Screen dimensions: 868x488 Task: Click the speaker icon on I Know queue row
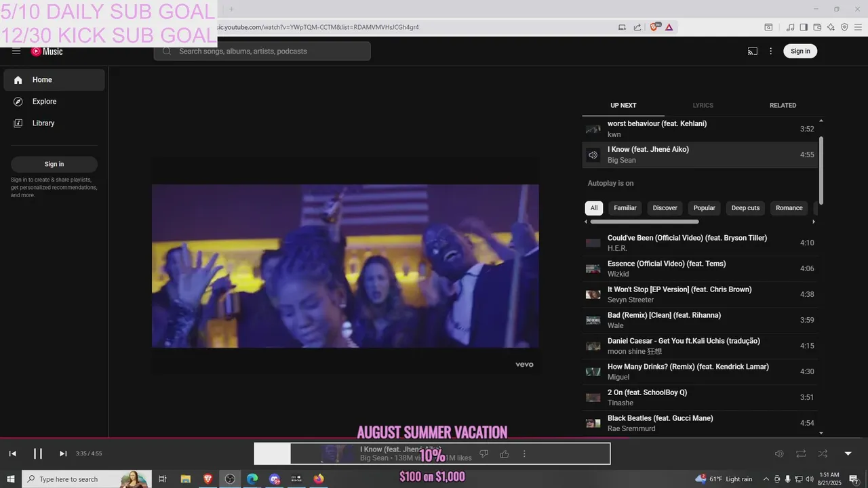[593, 155]
